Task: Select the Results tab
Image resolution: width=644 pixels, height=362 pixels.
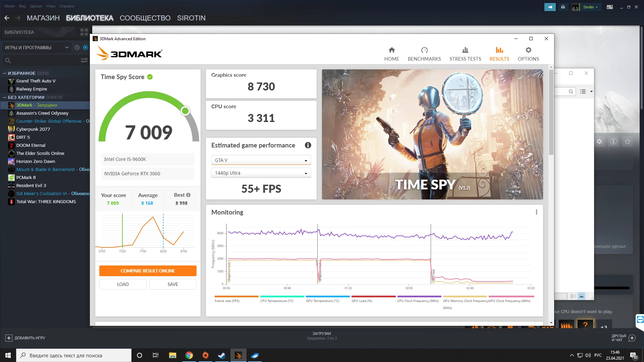Action: click(499, 54)
